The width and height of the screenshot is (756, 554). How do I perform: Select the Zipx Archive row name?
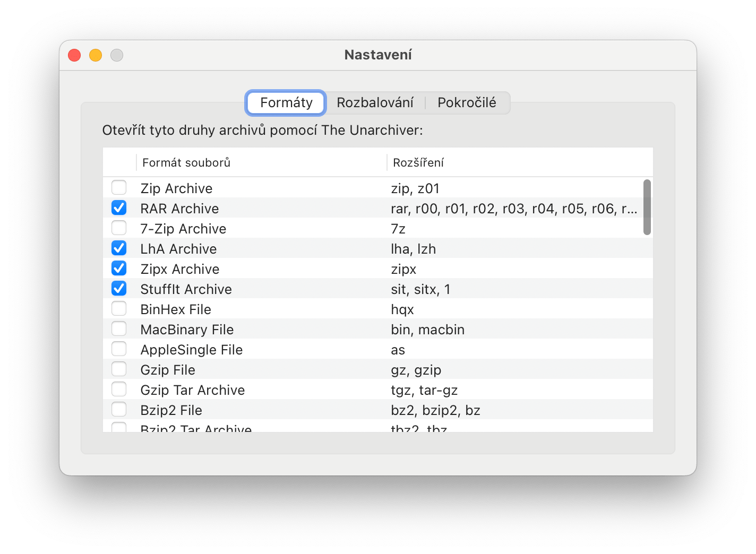(180, 269)
